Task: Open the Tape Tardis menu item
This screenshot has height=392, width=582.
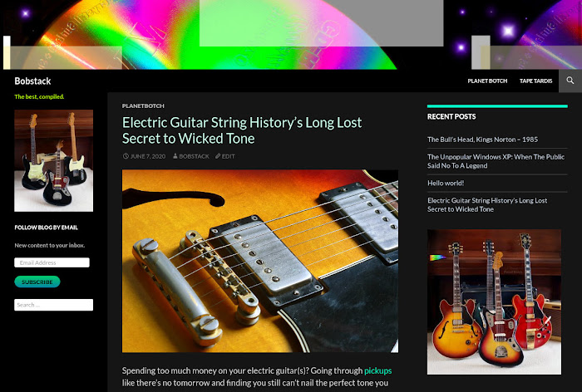Action: tap(535, 81)
